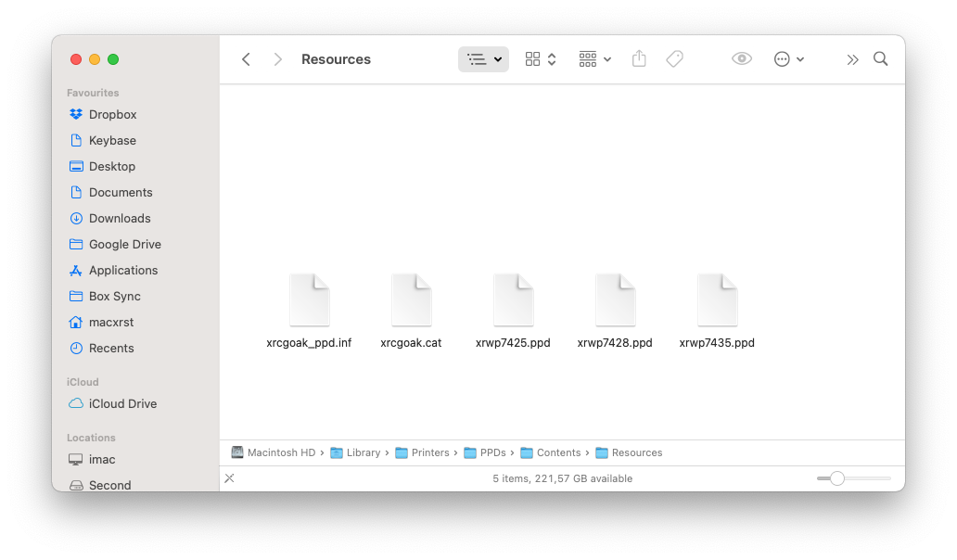Select the xrwp7425.ppd file icon
Viewport: 957px width, 560px height.
(x=514, y=299)
